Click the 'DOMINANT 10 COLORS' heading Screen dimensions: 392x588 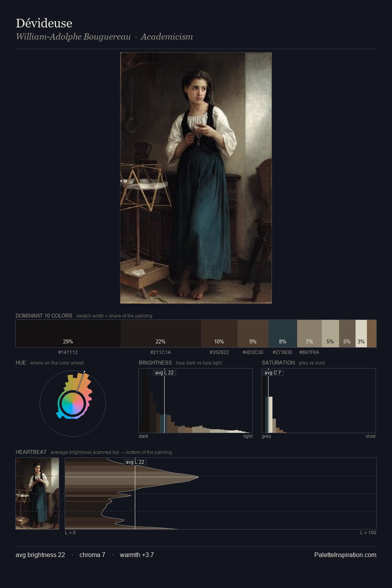44,316
